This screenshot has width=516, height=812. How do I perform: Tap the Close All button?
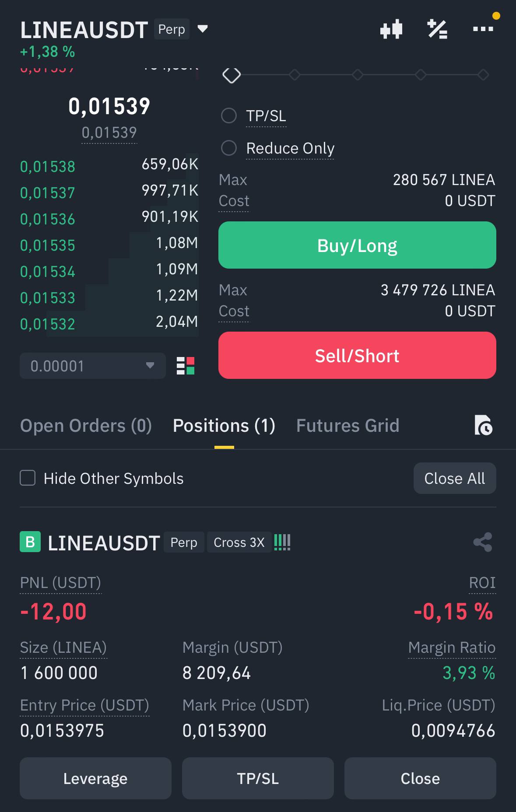pos(455,478)
